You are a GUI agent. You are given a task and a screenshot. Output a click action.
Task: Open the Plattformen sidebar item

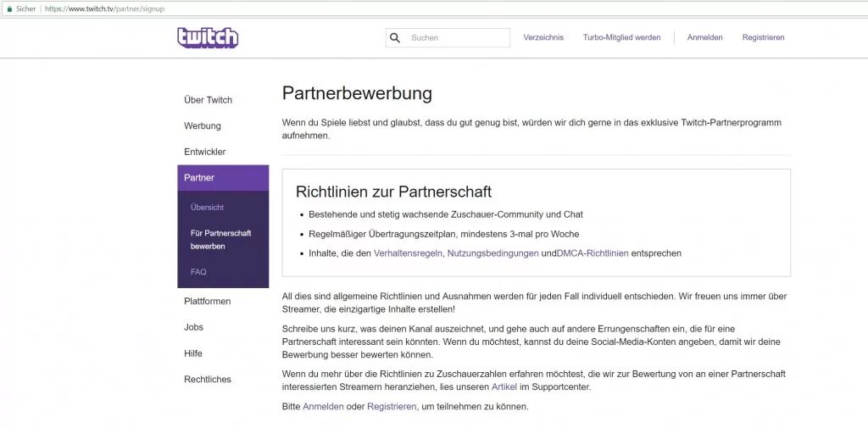tap(208, 301)
